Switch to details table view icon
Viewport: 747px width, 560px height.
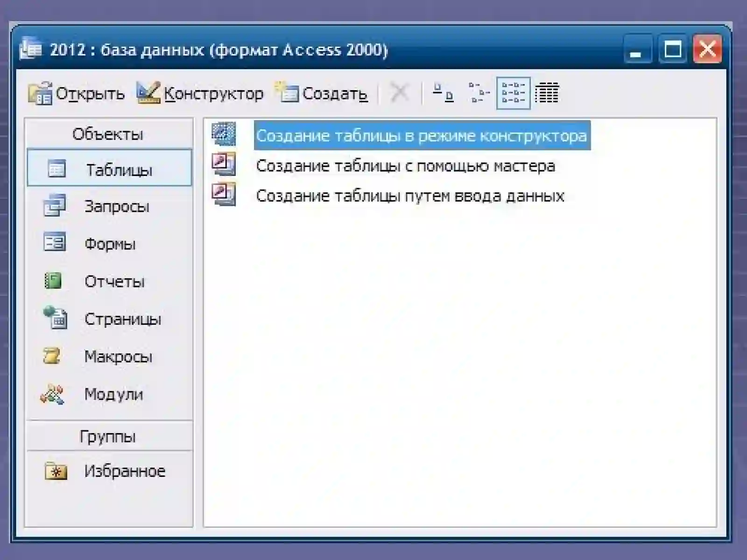547,93
